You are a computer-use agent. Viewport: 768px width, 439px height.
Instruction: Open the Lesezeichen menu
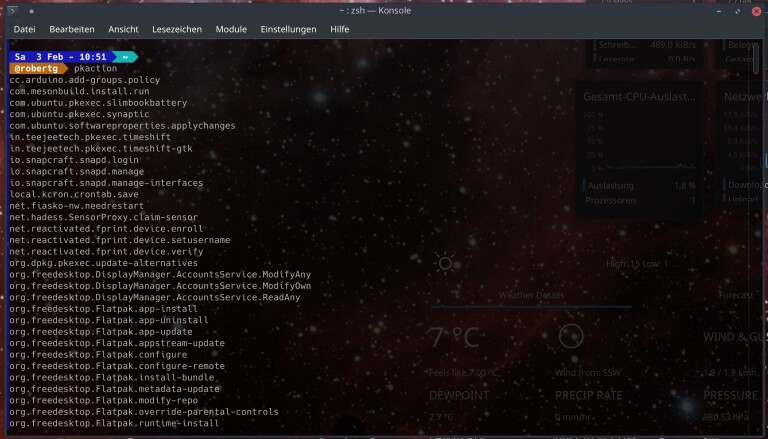pyautogui.click(x=177, y=29)
